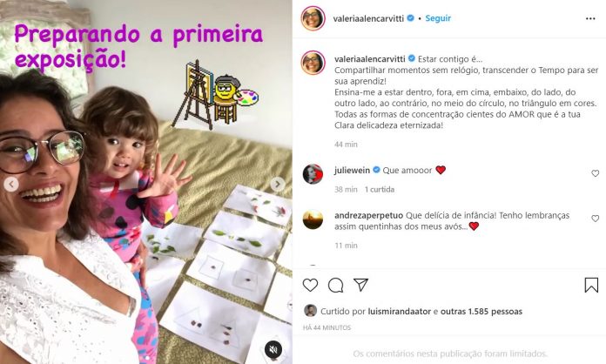The image size is (606, 364).
Task: View likes via 'outras 1.585 pessoas'
Action: tap(481, 311)
